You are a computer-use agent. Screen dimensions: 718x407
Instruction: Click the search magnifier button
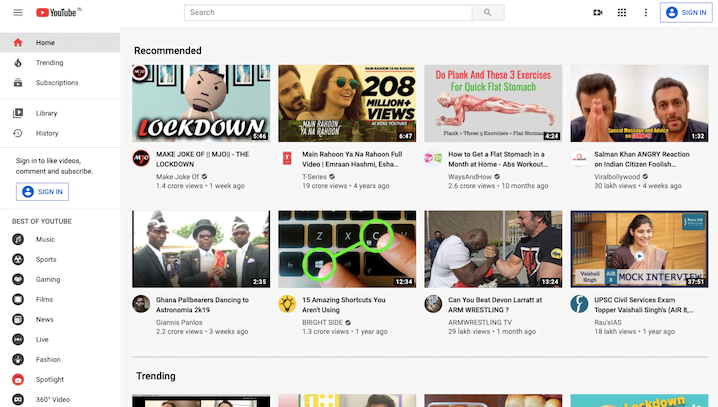click(x=488, y=12)
